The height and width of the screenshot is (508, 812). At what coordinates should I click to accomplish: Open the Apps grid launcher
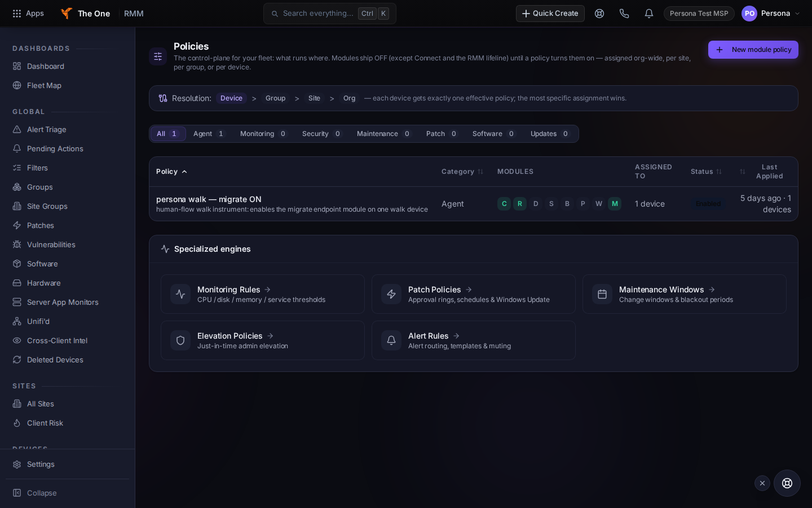(28, 14)
